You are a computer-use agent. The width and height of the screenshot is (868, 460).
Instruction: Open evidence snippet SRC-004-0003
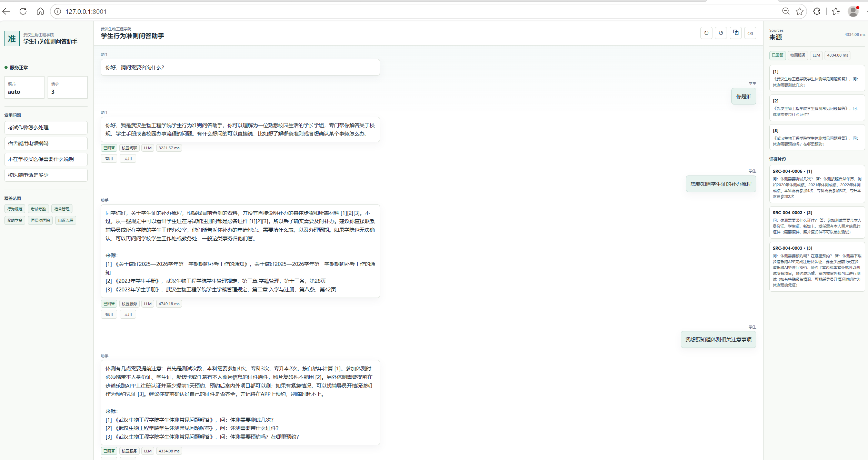[817, 267]
